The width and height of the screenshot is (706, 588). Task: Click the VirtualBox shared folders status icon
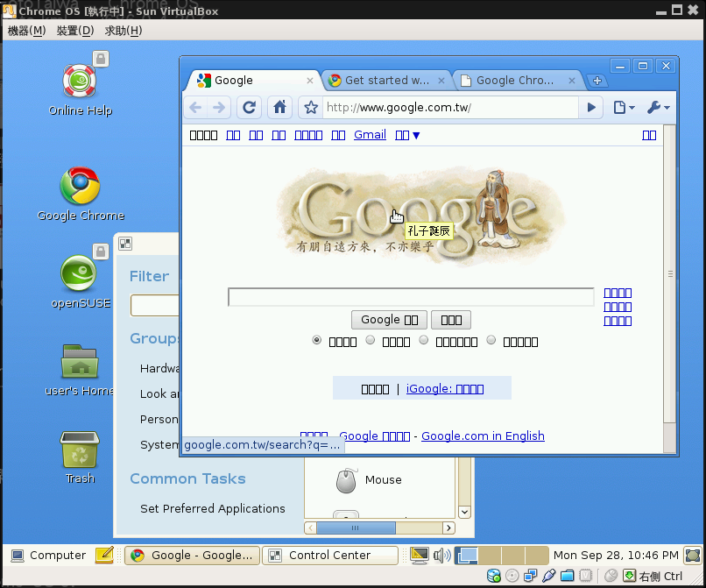[x=567, y=576]
